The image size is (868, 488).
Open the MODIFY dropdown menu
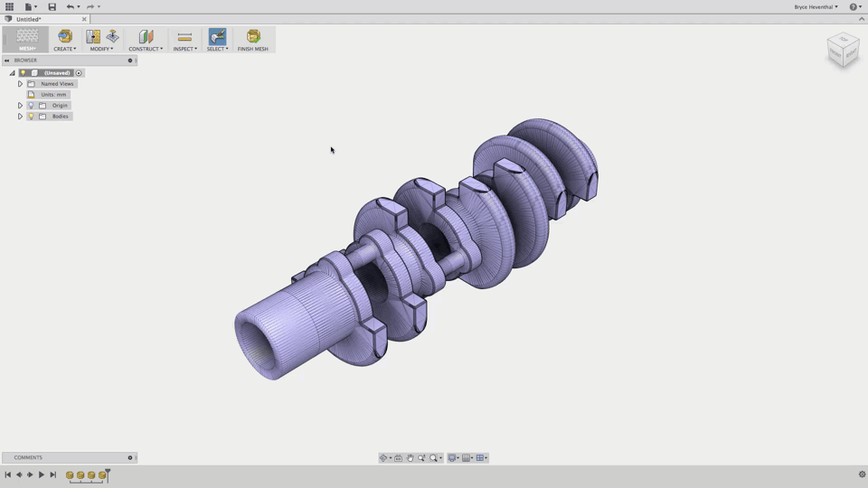click(x=101, y=49)
